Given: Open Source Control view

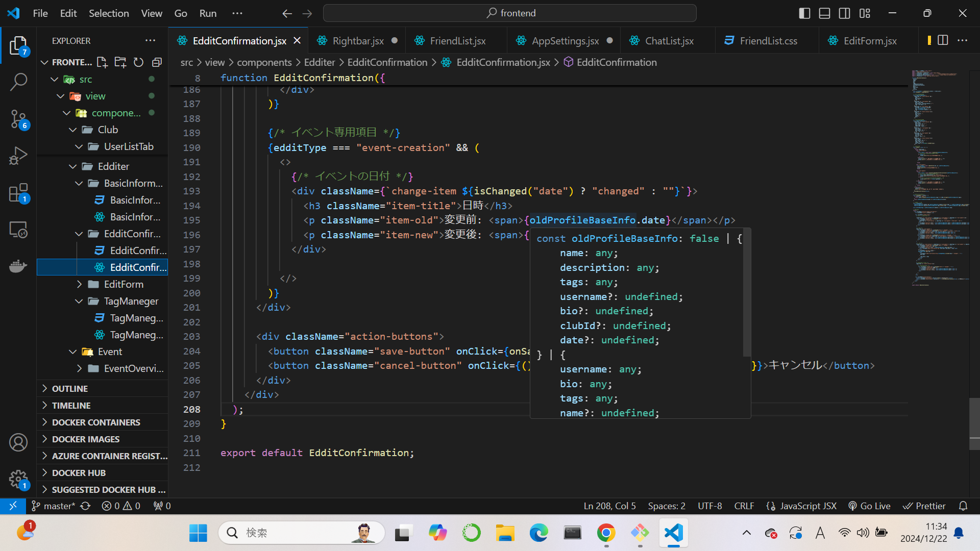Looking at the screenshot, I should (18, 119).
